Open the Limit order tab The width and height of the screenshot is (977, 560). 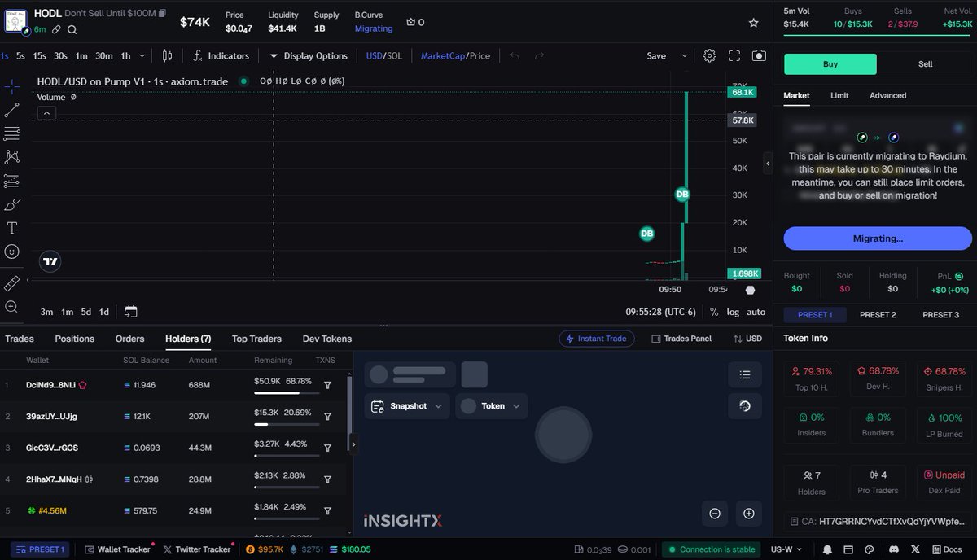click(839, 95)
